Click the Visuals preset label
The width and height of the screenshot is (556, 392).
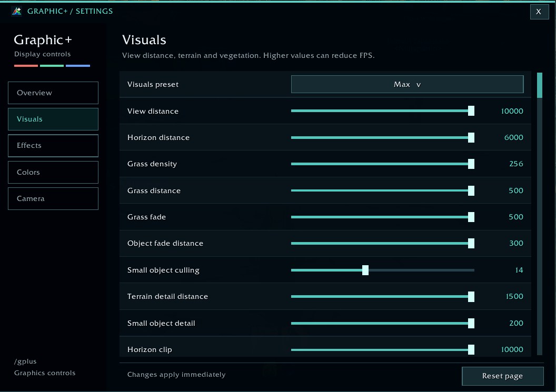(153, 84)
